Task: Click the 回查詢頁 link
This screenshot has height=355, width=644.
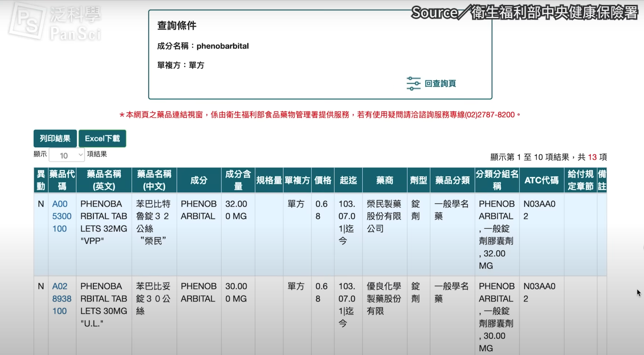Action: tap(440, 83)
